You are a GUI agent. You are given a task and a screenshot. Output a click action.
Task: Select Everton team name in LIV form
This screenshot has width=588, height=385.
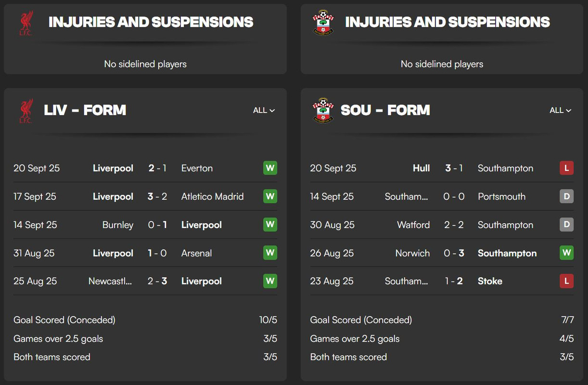[x=197, y=168]
